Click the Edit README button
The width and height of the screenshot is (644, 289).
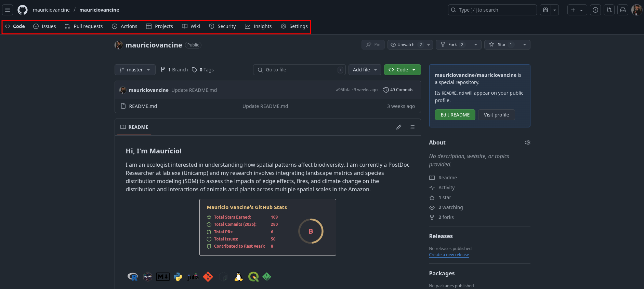click(455, 115)
